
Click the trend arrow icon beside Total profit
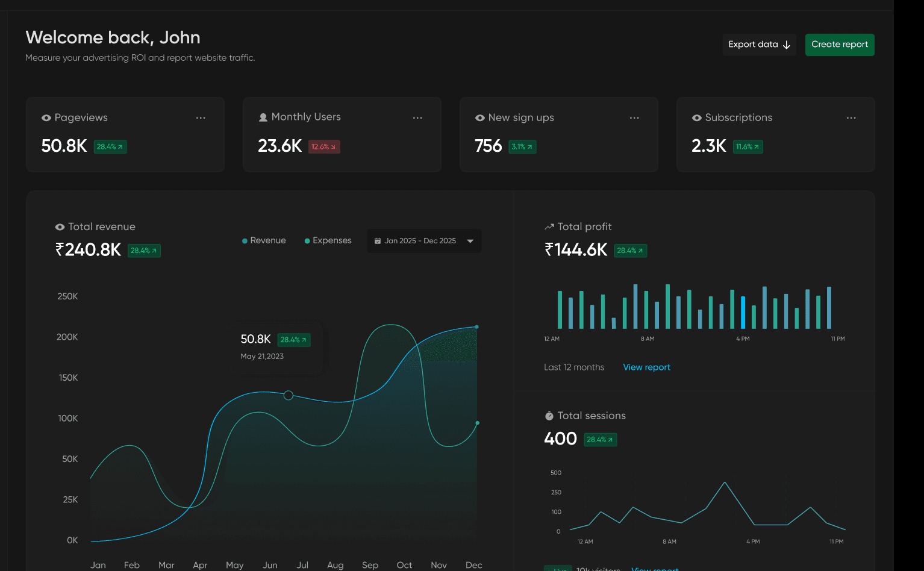[x=549, y=227]
